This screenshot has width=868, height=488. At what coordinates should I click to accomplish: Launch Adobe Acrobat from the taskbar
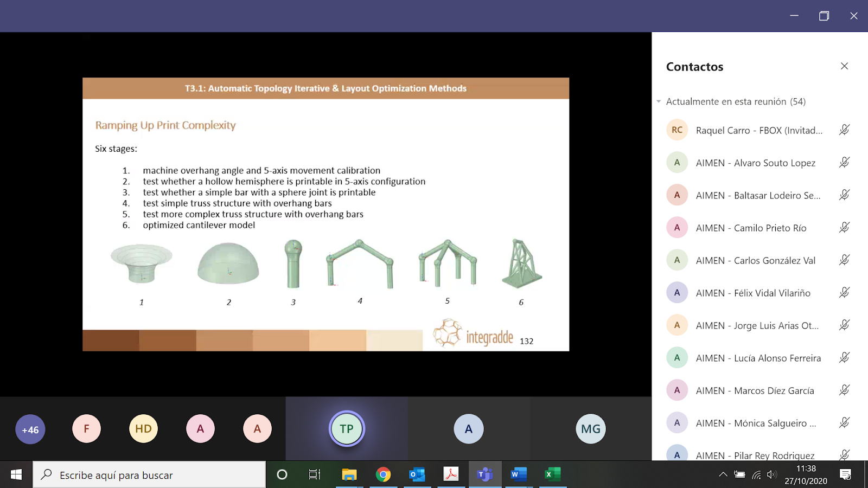click(x=451, y=474)
